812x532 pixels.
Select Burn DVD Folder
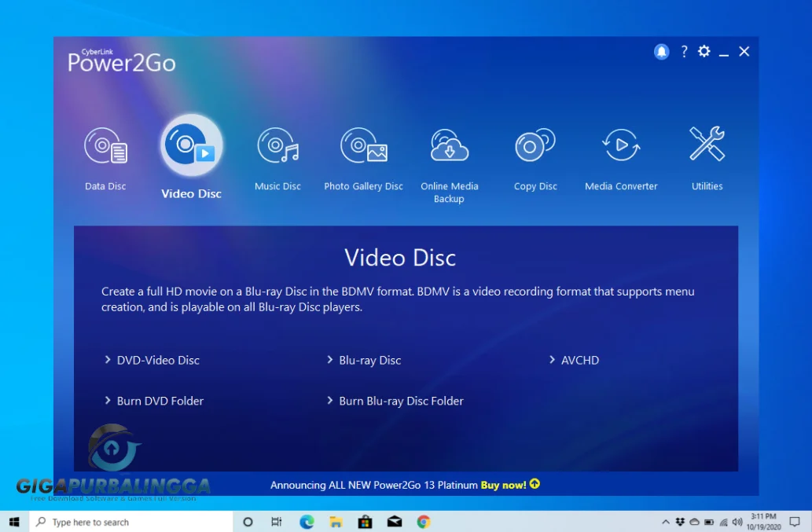tap(160, 401)
